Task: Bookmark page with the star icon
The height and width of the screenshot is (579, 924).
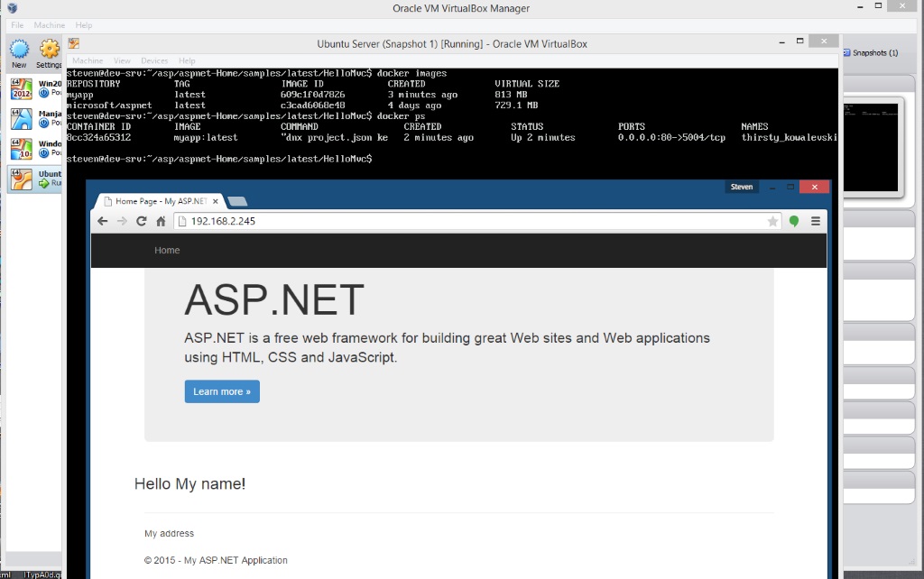Action: click(x=772, y=221)
